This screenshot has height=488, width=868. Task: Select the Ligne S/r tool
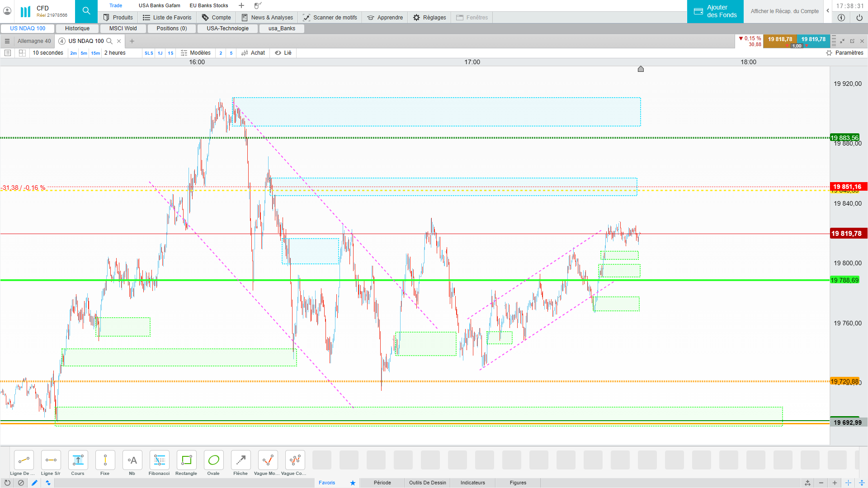[x=51, y=460]
